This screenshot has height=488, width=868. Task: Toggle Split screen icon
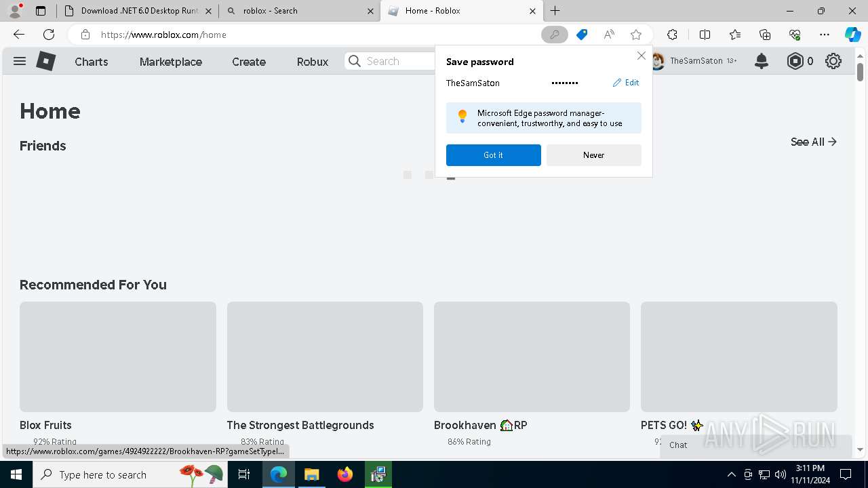coord(705,35)
